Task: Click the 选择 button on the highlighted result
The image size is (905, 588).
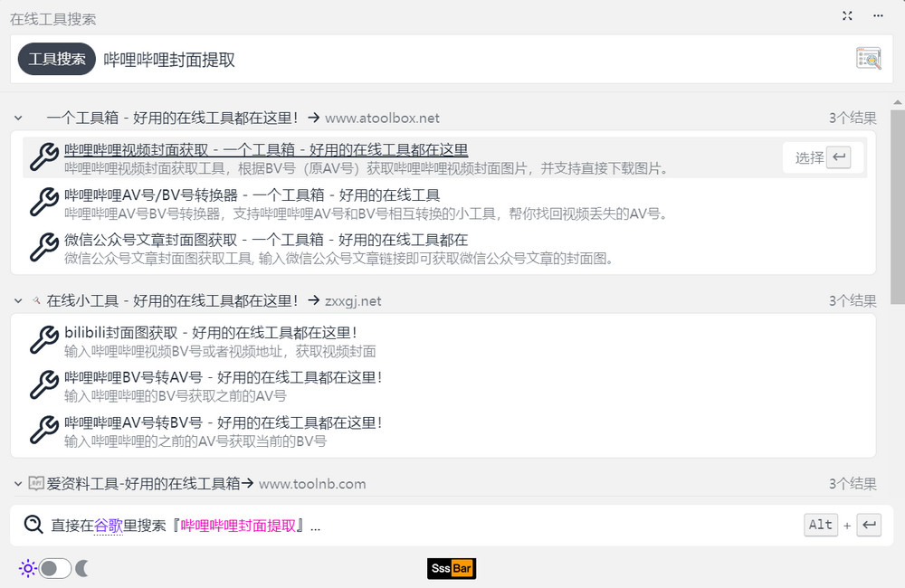Action: coord(823,157)
